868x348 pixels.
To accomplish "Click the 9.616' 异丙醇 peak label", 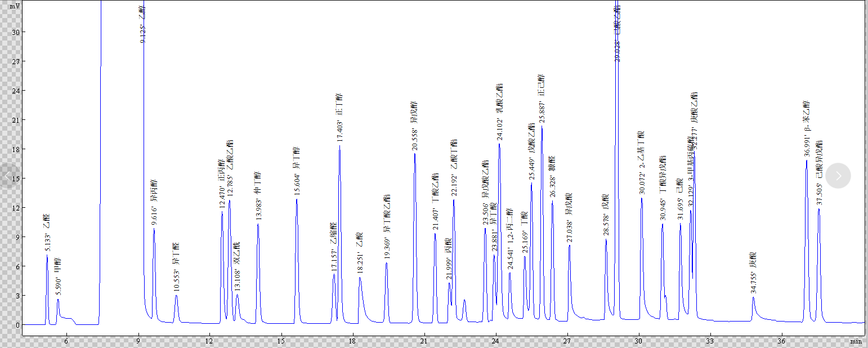I will click(154, 203).
